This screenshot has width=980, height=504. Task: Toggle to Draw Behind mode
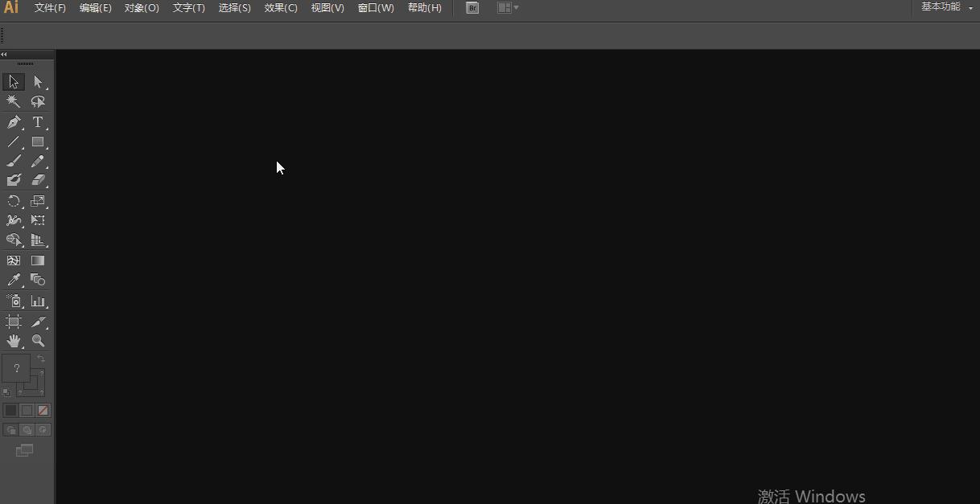(x=27, y=429)
